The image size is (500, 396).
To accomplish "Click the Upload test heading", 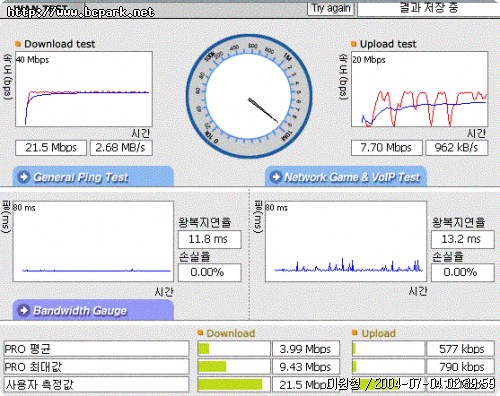I will (x=388, y=44).
